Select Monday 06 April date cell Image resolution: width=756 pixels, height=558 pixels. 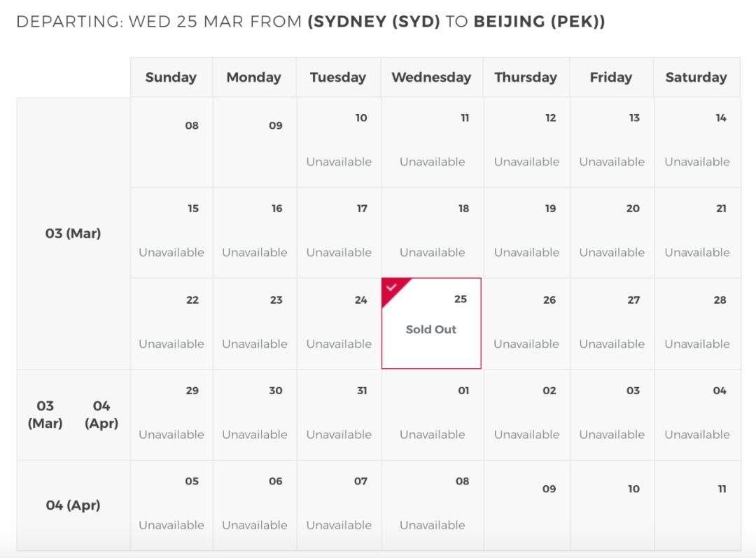255,505
